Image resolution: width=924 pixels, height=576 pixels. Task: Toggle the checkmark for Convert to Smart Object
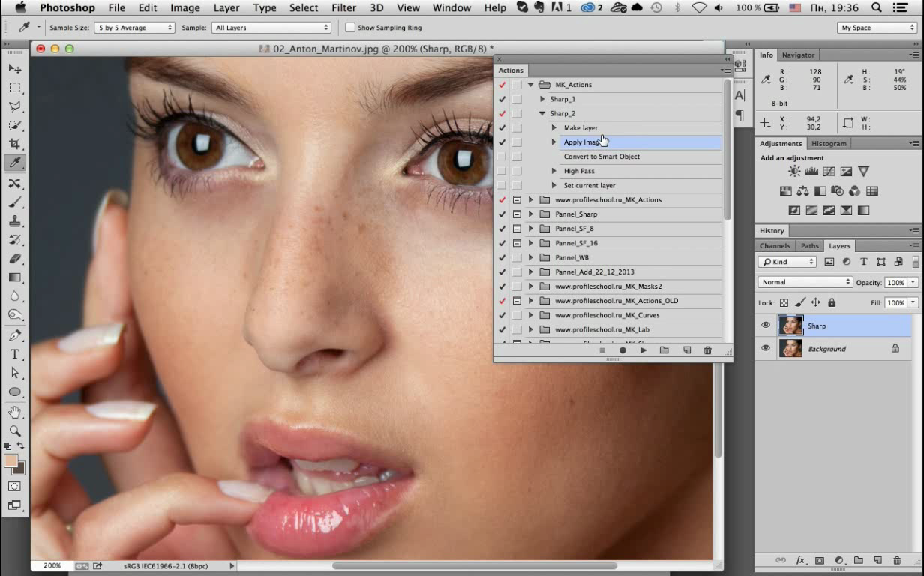coord(502,157)
